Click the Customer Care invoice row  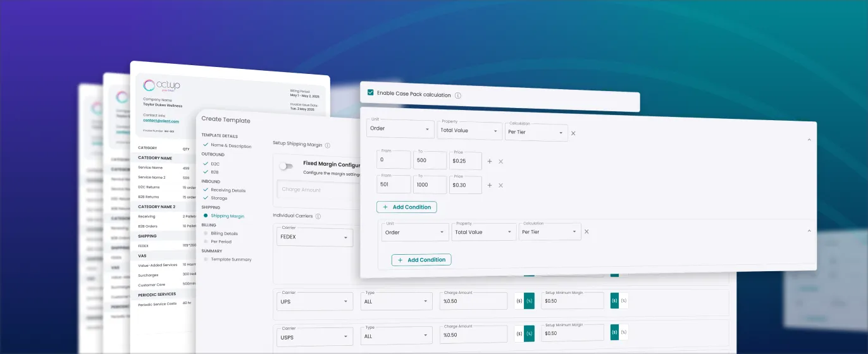[x=166, y=284]
